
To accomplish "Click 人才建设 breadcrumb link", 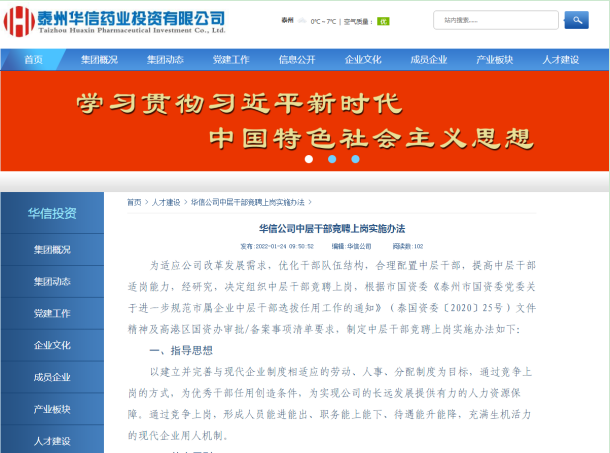I will tap(166, 203).
